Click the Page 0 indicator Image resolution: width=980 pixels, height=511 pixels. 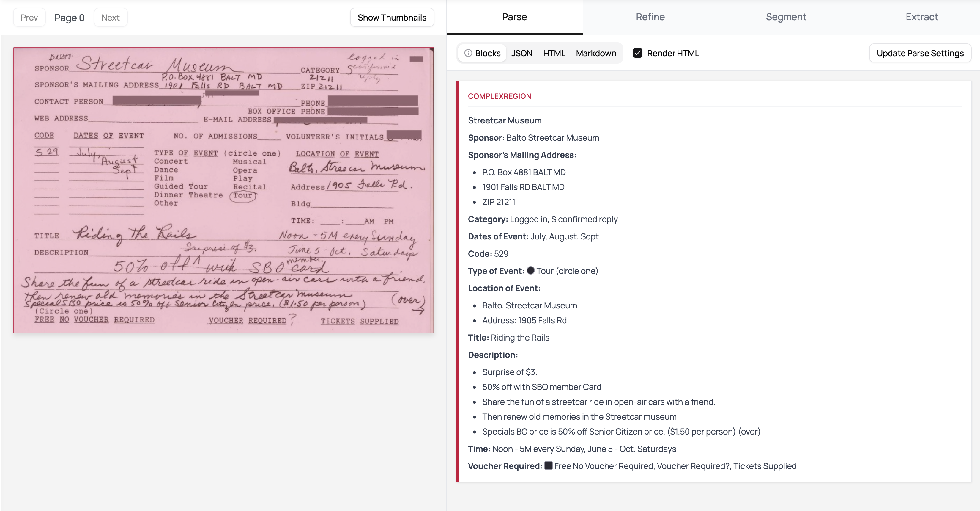coord(70,18)
